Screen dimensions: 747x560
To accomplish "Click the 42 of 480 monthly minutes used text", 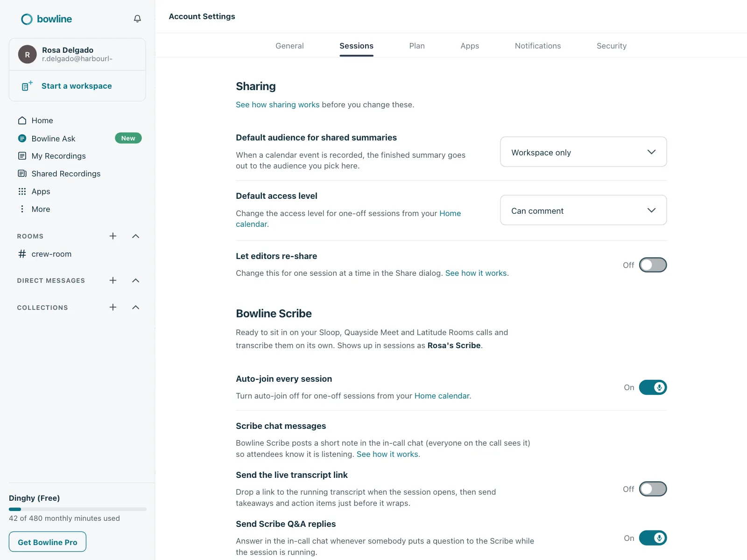I will pos(64,518).
